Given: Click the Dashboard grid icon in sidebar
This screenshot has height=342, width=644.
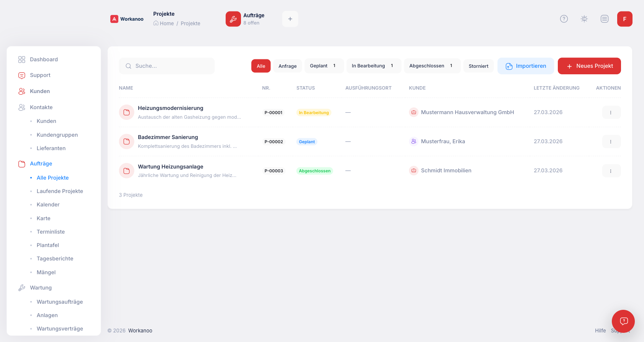Looking at the screenshot, I should point(22,59).
